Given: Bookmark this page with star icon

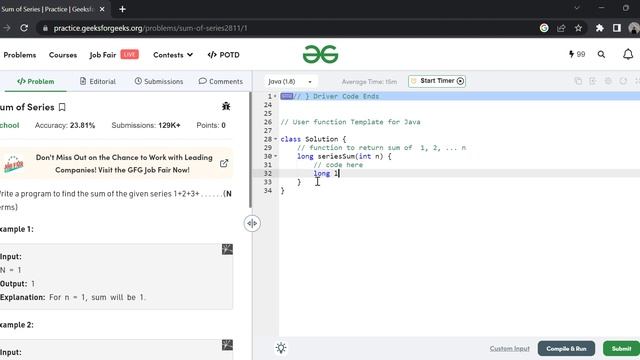Looking at the screenshot, I should 578,28.
